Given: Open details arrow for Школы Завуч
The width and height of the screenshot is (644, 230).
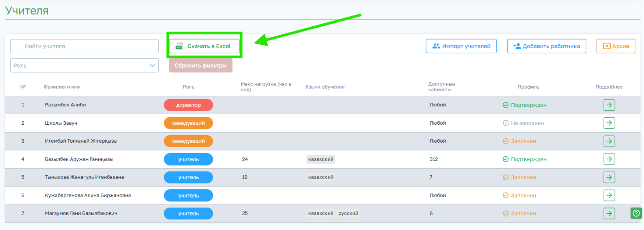Looking at the screenshot, I should click(609, 123).
